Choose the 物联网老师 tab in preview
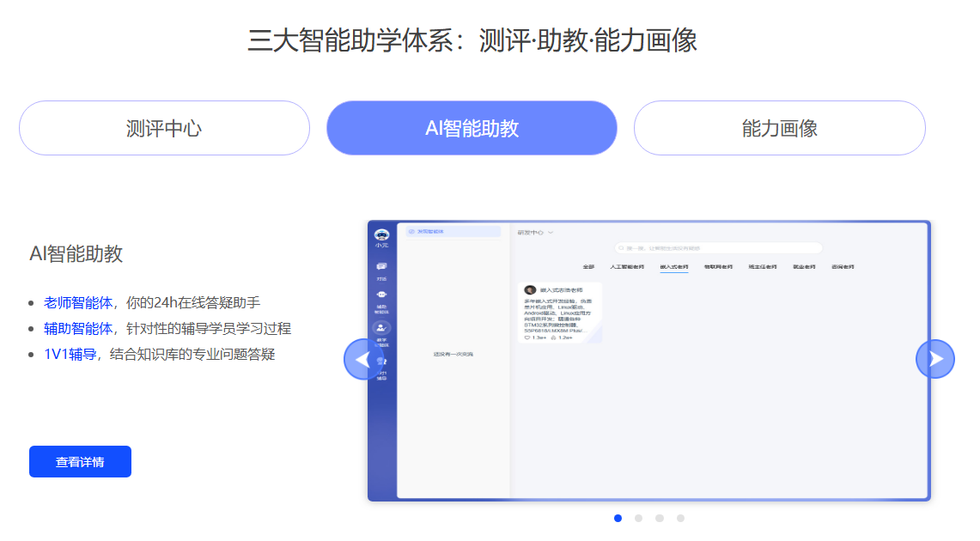Viewport: 980px width, 541px height. (x=718, y=267)
